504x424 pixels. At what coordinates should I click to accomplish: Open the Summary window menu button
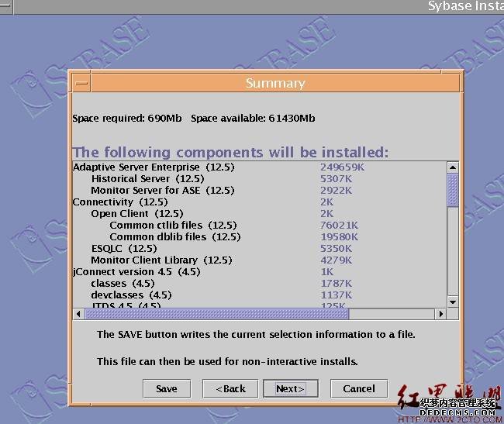(x=81, y=83)
